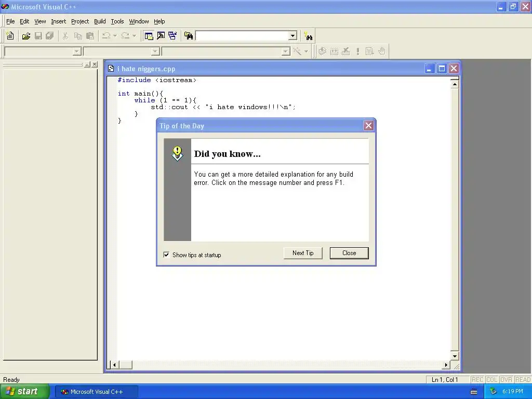Expand the WizardBar filter combo box
The width and height of the screenshot is (532, 399).
pos(155,51)
